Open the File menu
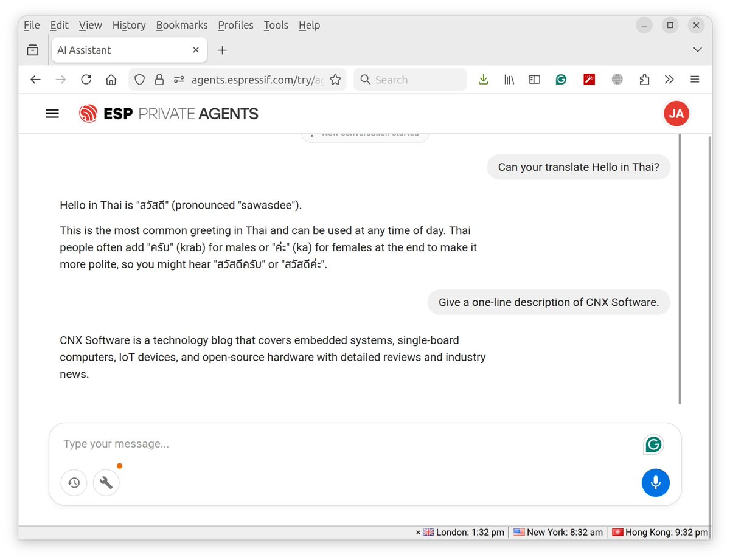 [32, 25]
